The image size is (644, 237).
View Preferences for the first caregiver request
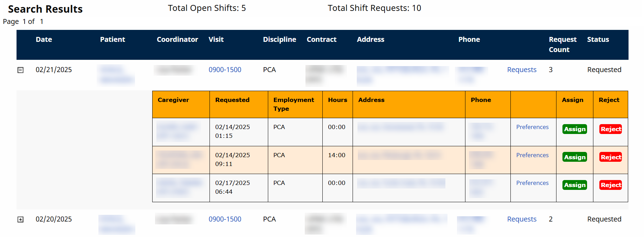532,127
